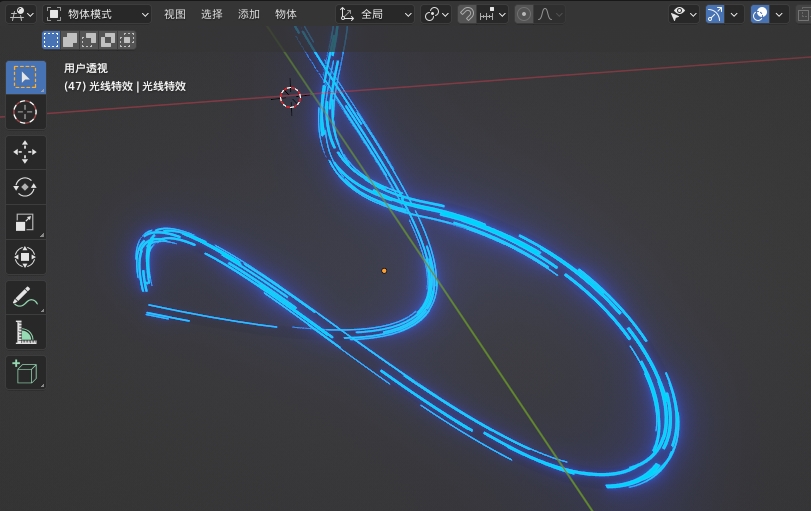
Task: Activate the Rotate tool
Action: pyautogui.click(x=25, y=187)
